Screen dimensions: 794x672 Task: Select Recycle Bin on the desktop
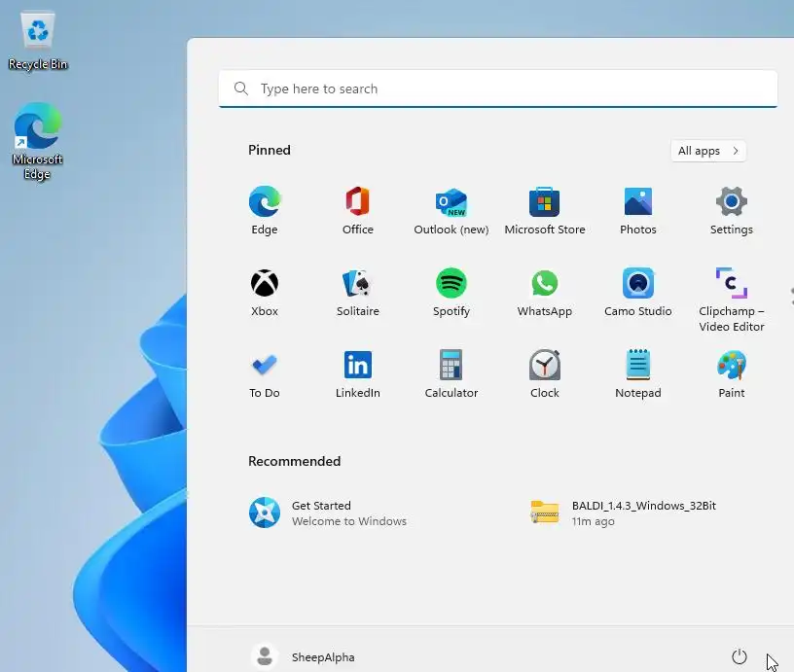(x=38, y=42)
